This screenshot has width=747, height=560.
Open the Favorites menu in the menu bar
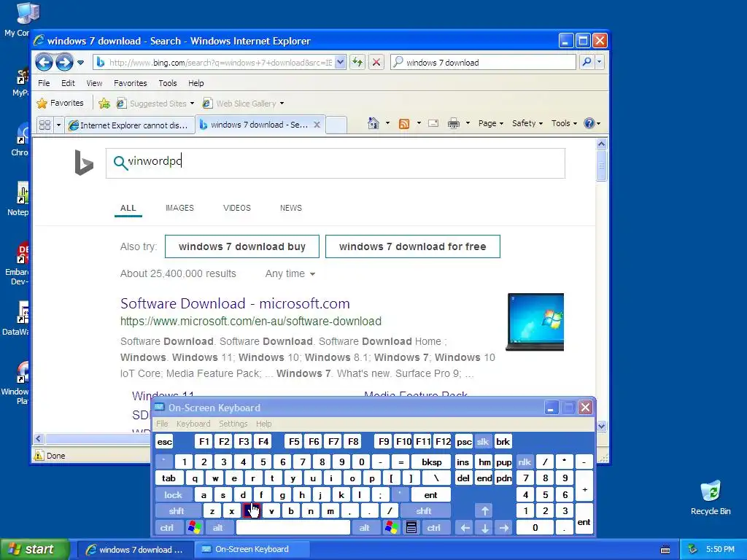click(x=130, y=83)
